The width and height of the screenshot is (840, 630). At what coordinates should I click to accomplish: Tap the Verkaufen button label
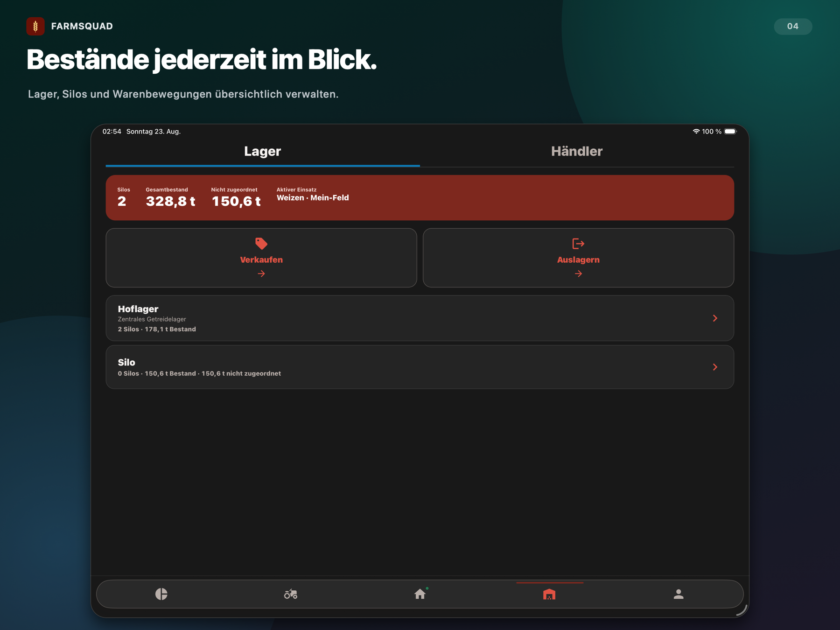point(261,260)
